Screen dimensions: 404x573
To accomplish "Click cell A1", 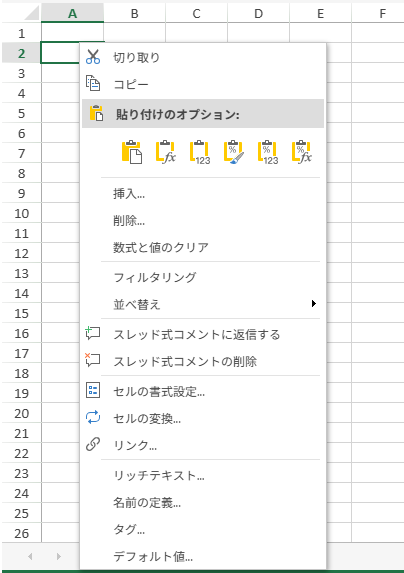I will tap(72, 33).
